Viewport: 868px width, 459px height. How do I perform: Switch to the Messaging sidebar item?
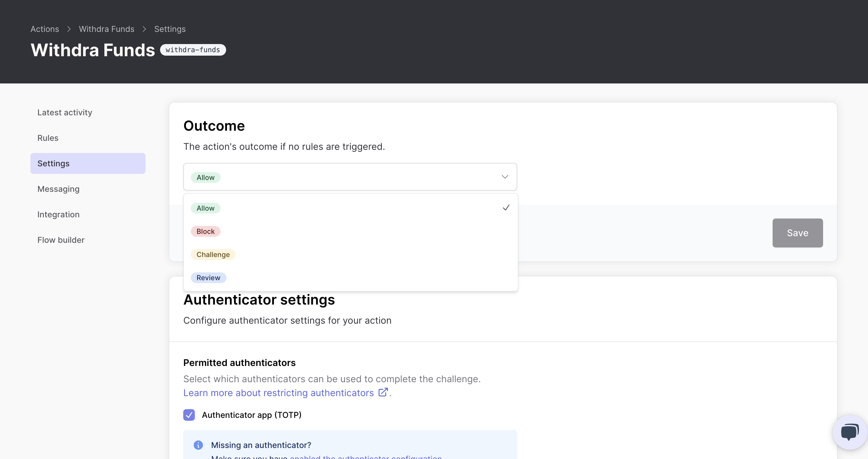[x=58, y=189]
